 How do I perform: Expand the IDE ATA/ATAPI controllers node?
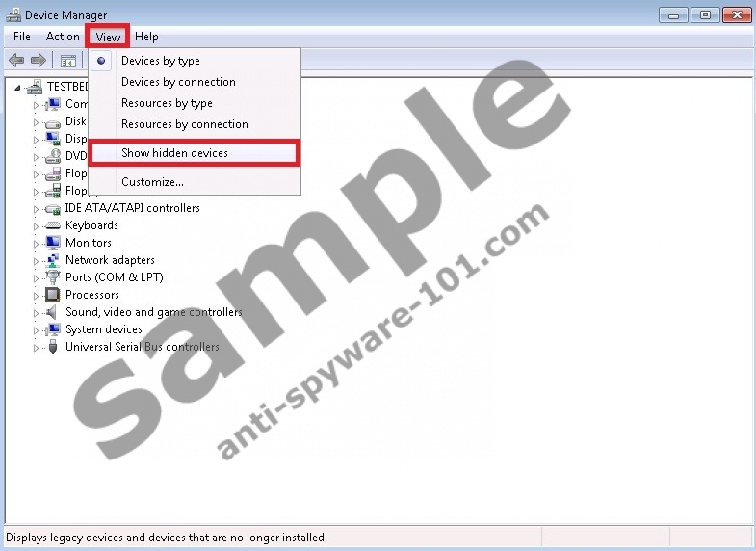pos(37,209)
